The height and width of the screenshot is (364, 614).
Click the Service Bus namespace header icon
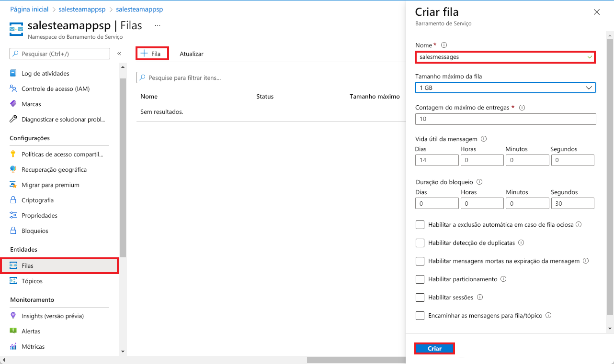[16, 29]
